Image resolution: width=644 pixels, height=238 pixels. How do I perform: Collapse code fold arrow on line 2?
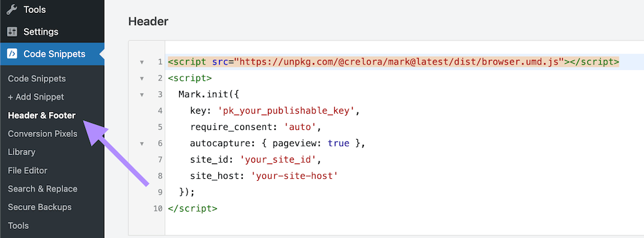click(x=142, y=78)
